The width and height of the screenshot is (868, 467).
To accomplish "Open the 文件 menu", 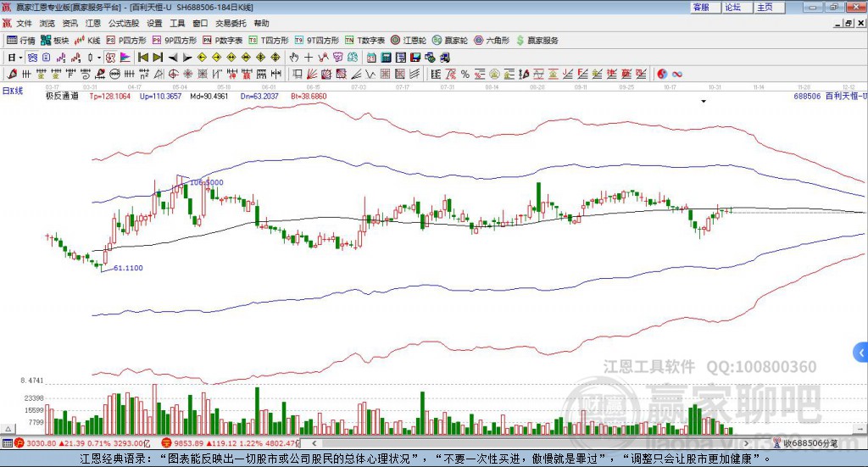I will [25, 23].
